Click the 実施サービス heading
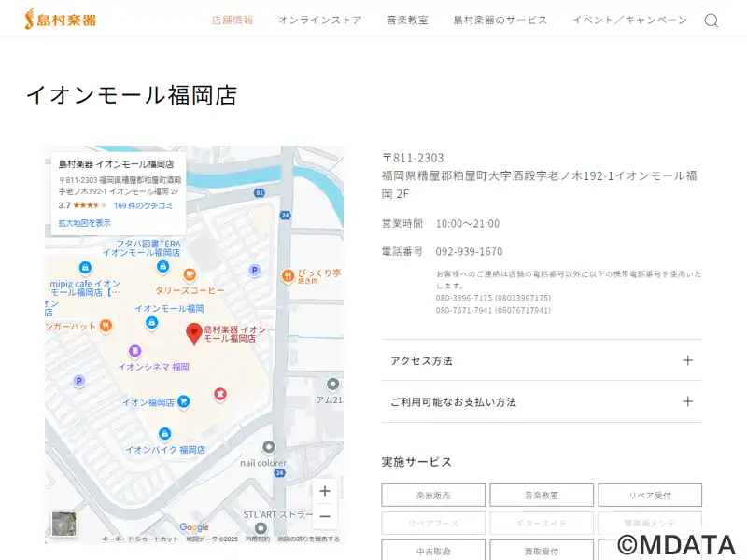747x560 pixels. (x=416, y=462)
